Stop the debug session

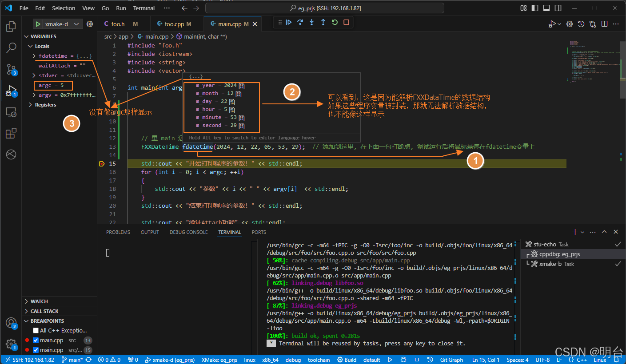point(346,22)
